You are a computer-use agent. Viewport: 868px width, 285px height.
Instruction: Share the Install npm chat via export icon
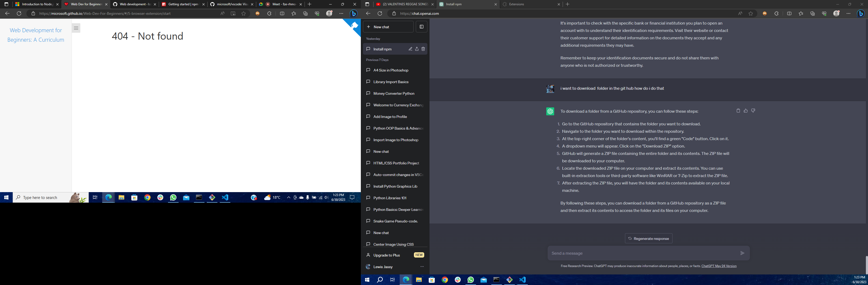coord(417,49)
